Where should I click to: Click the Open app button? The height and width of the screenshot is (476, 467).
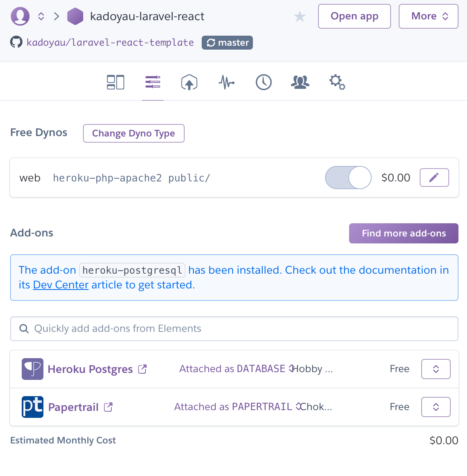(354, 16)
